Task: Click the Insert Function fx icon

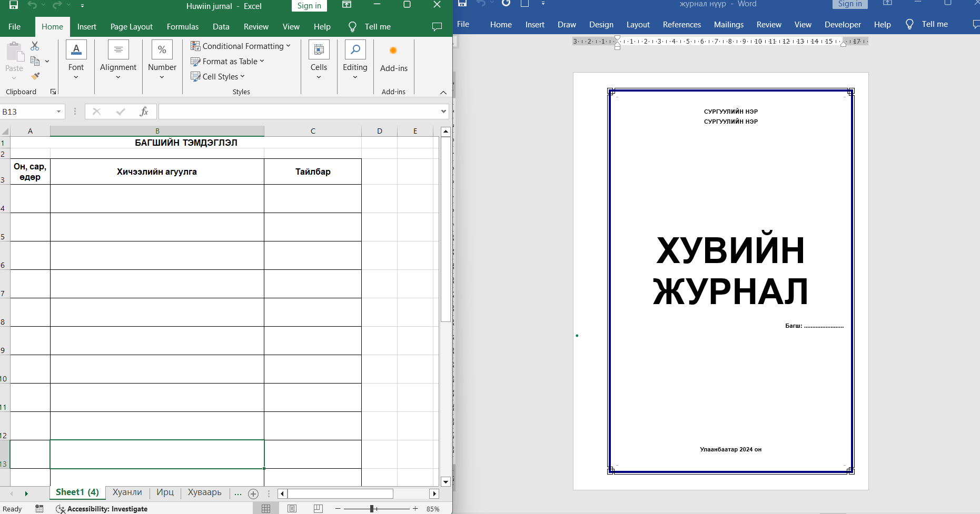Action: 144,112
